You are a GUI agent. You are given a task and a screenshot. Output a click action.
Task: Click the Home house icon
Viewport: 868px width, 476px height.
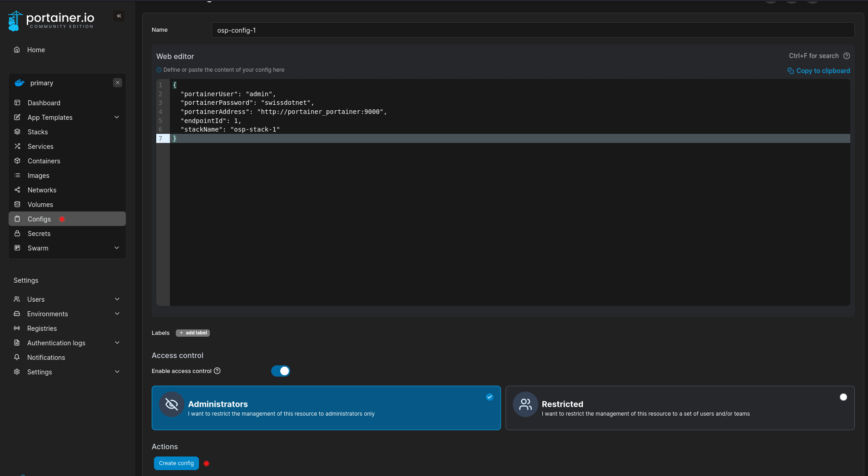(17, 49)
